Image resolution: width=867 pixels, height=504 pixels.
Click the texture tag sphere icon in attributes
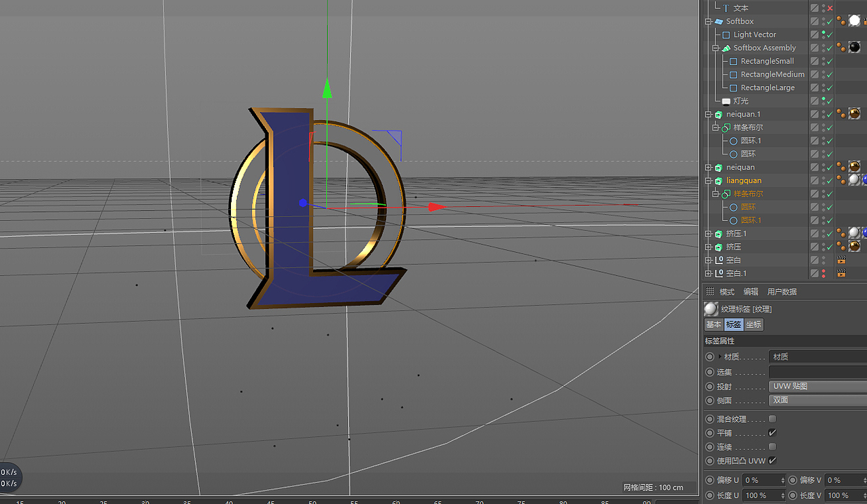711,309
